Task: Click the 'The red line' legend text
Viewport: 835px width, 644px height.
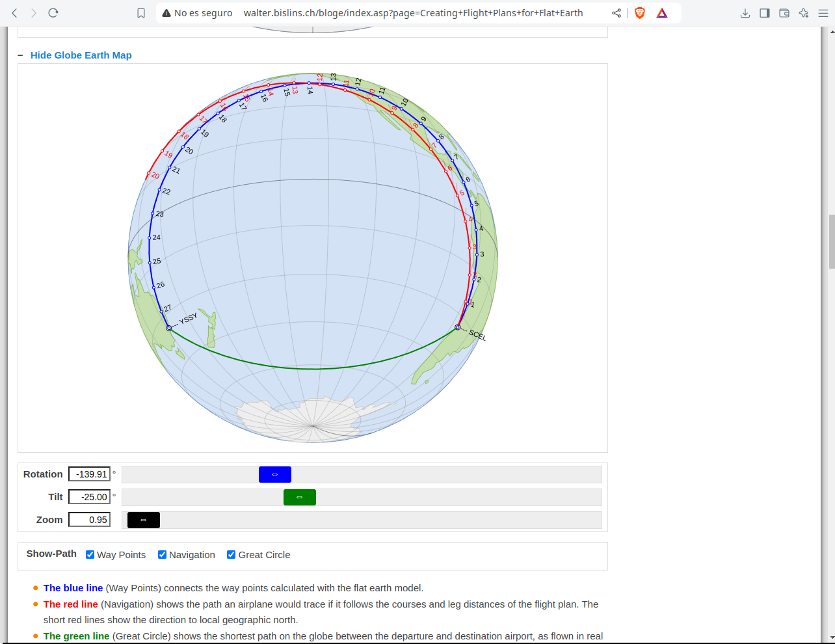Action: click(x=70, y=604)
